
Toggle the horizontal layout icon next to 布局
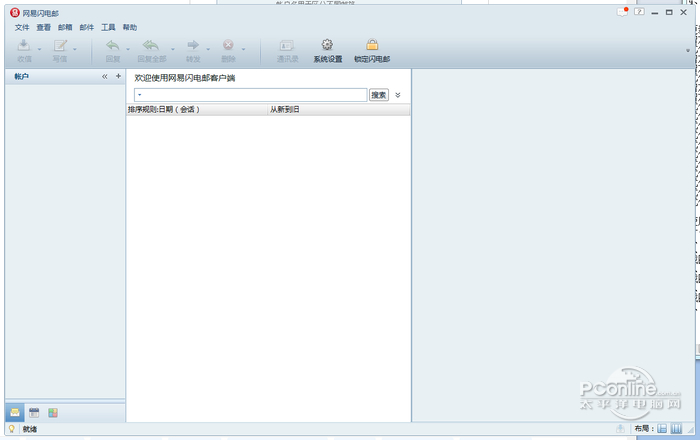click(662, 429)
